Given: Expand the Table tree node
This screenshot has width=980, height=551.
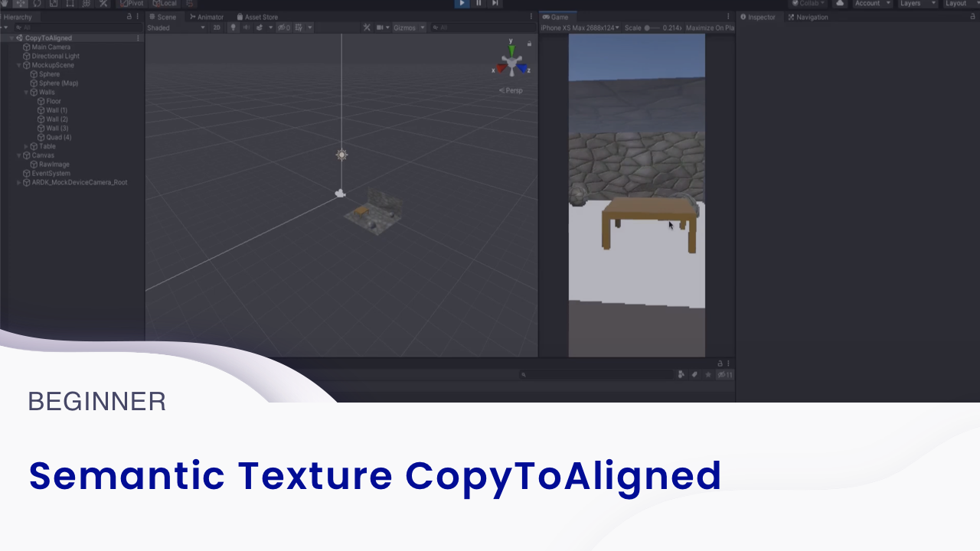Looking at the screenshot, I should click(x=26, y=146).
